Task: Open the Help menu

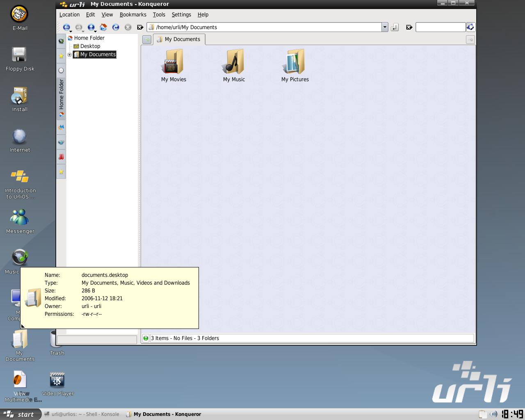Action: [x=203, y=14]
